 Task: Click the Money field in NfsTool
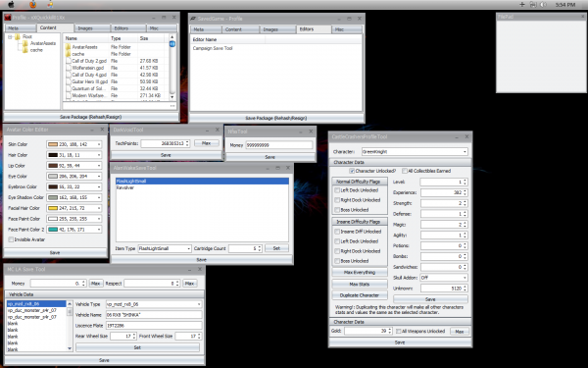(279, 145)
